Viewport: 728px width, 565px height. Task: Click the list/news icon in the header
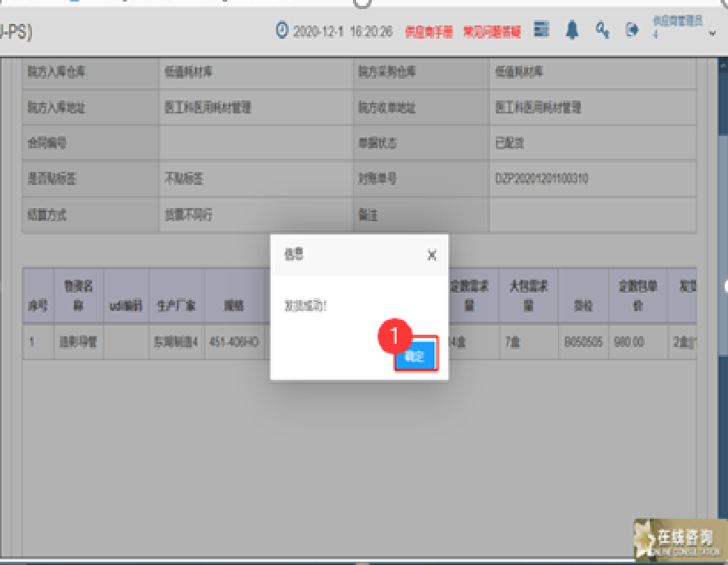click(541, 30)
